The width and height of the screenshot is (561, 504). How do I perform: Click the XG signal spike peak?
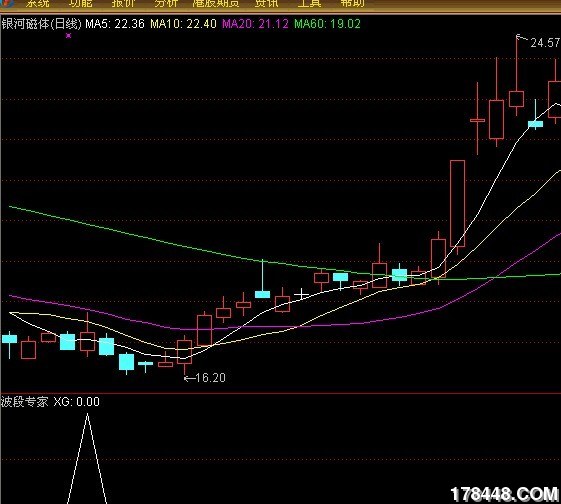87,415
